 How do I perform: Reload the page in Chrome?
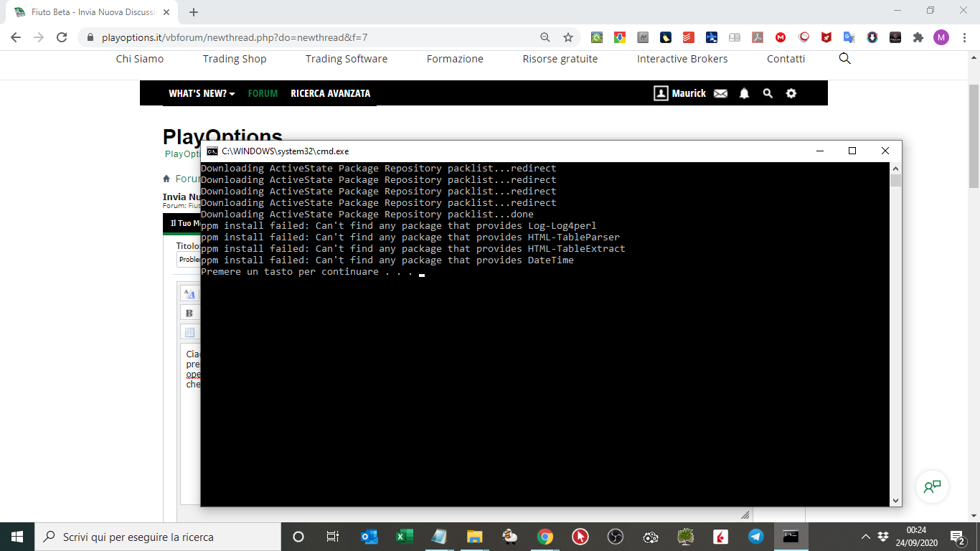coord(62,37)
